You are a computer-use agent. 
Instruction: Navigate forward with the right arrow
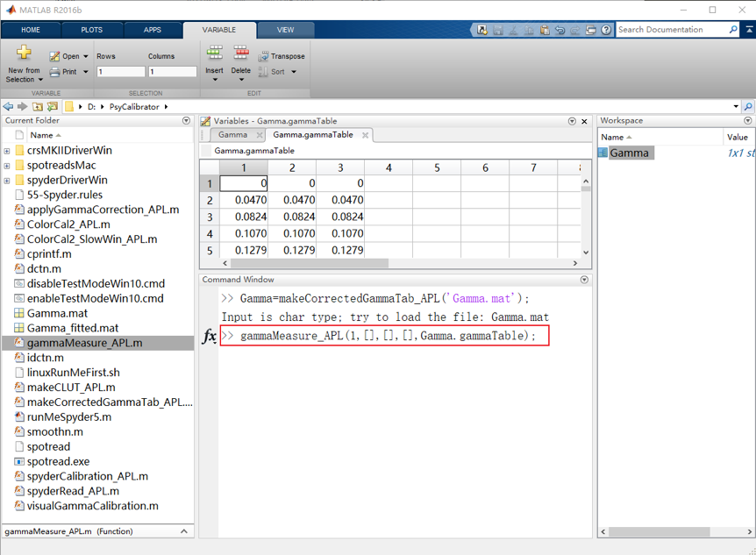(x=22, y=107)
